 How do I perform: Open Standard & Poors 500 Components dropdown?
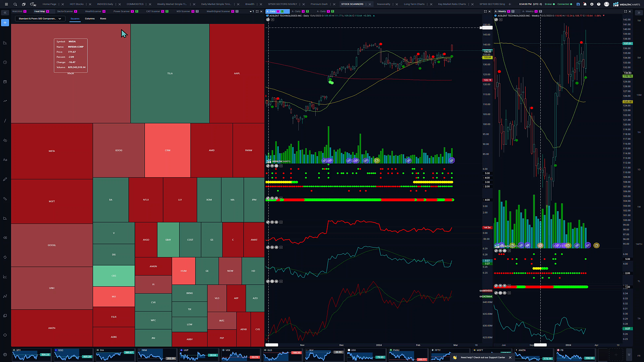pos(40,19)
